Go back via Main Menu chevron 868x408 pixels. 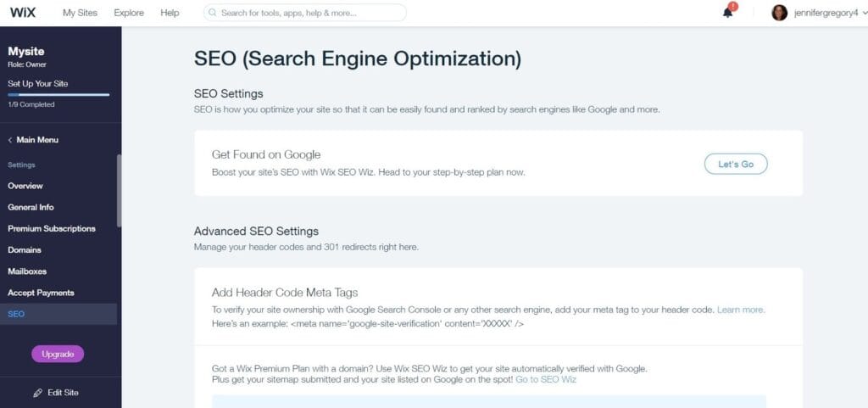(10, 140)
